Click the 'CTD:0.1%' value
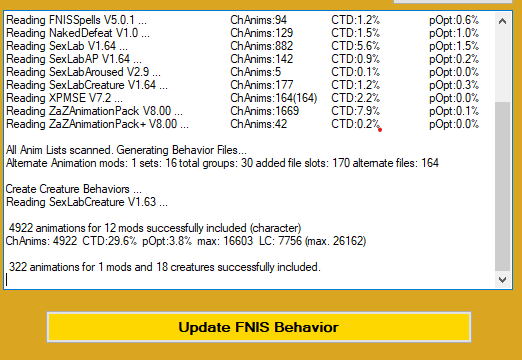This screenshot has width=522, height=360. pos(355,72)
